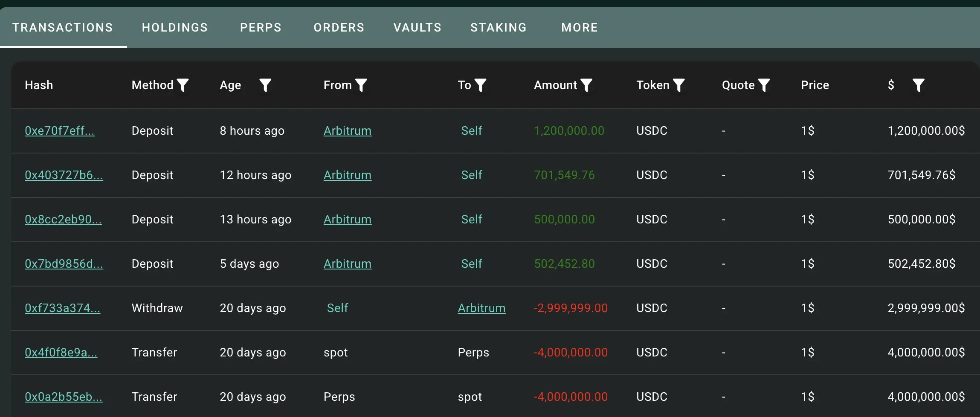Click the To column filter icon
The height and width of the screenshot is (417, 980).
pyautogui.click(x=481, y=85)
